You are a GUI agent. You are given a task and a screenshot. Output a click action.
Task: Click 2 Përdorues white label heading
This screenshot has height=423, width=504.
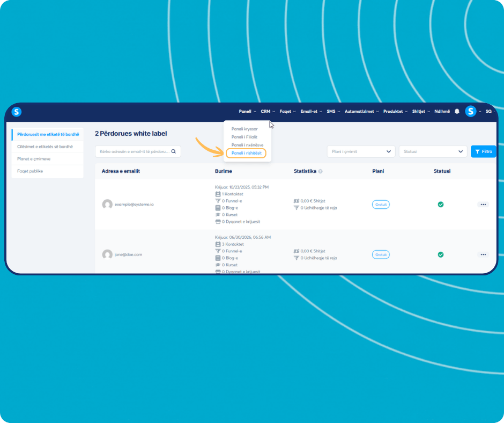(x=131, y=134)
